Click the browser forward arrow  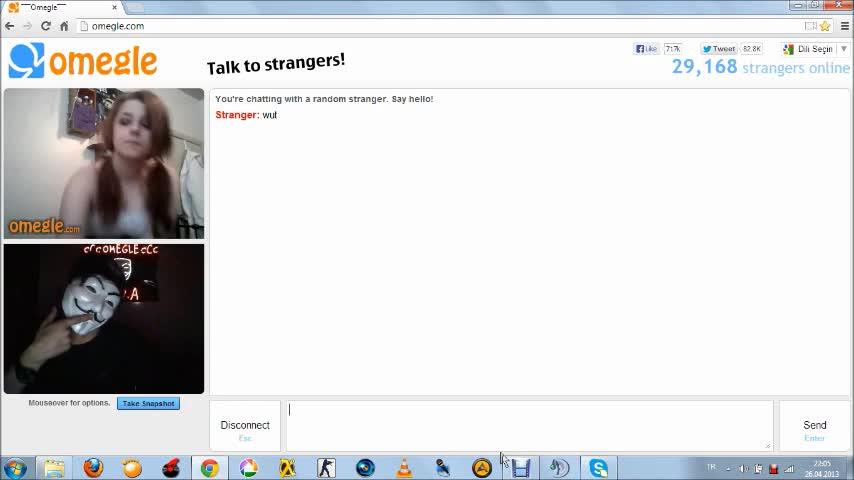(x=28, y=26)
